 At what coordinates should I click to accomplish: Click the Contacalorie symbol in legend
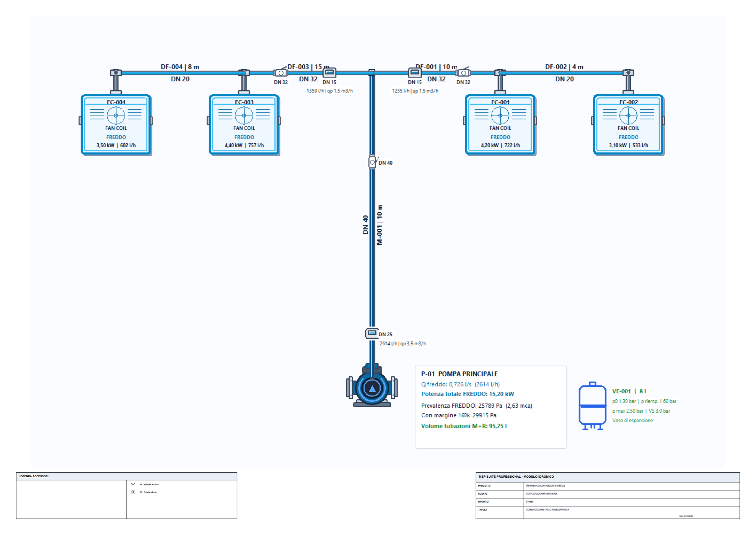pyautogui.click(x=133, y=492)
